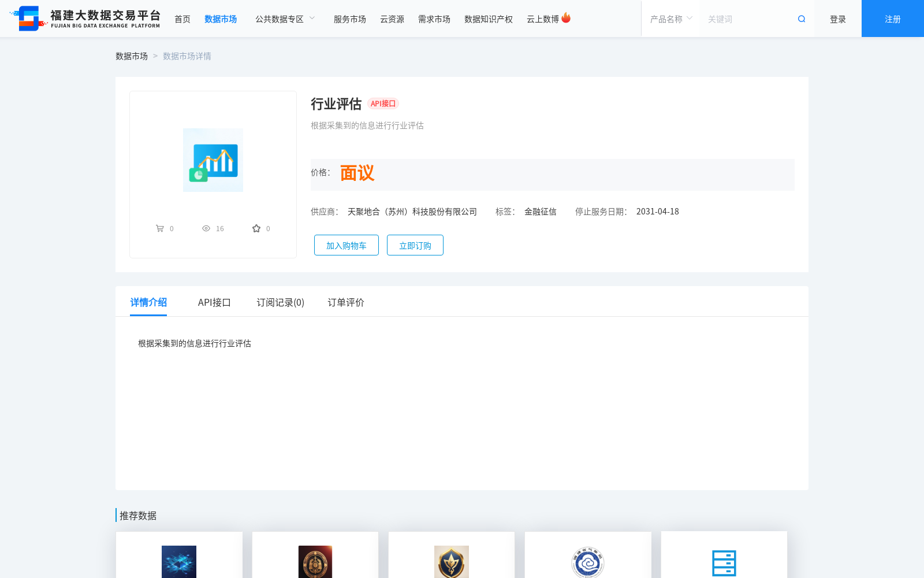Open the blue circuit recommended data thumbnail
Viewport: 924px width, 578px height.
179,562
